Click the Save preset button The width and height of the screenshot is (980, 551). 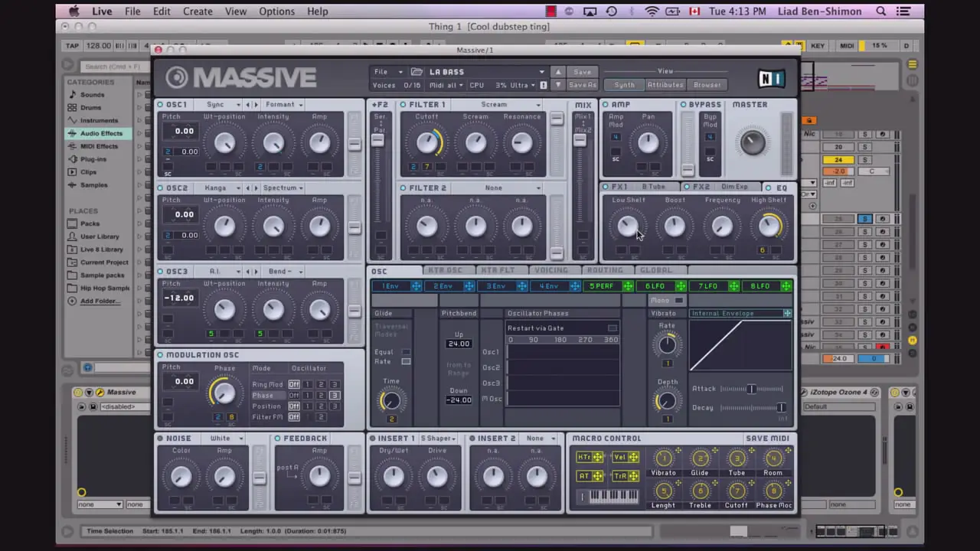click(x=582, y=72)
